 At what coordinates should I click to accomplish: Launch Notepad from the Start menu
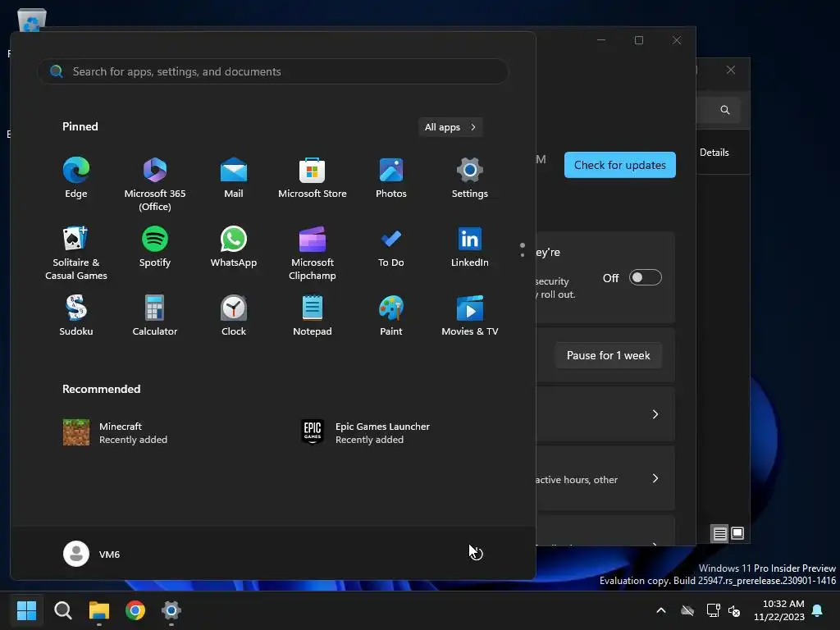click(313, 316)
